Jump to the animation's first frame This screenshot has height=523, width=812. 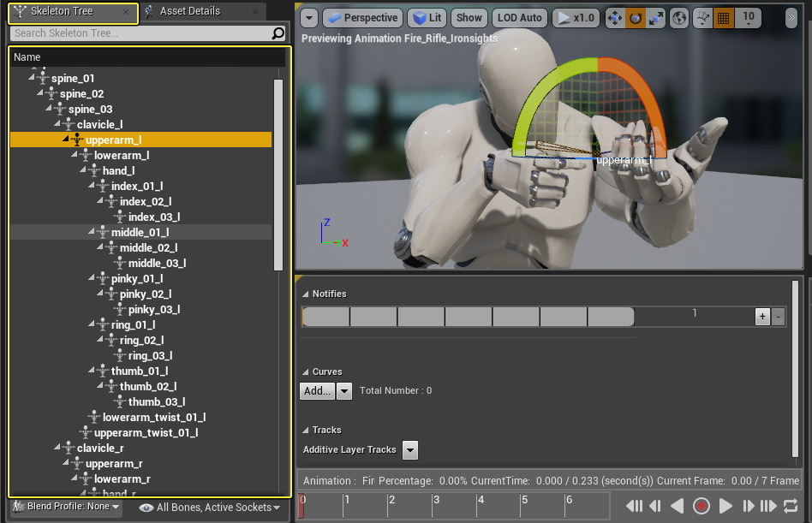[635, 506]
